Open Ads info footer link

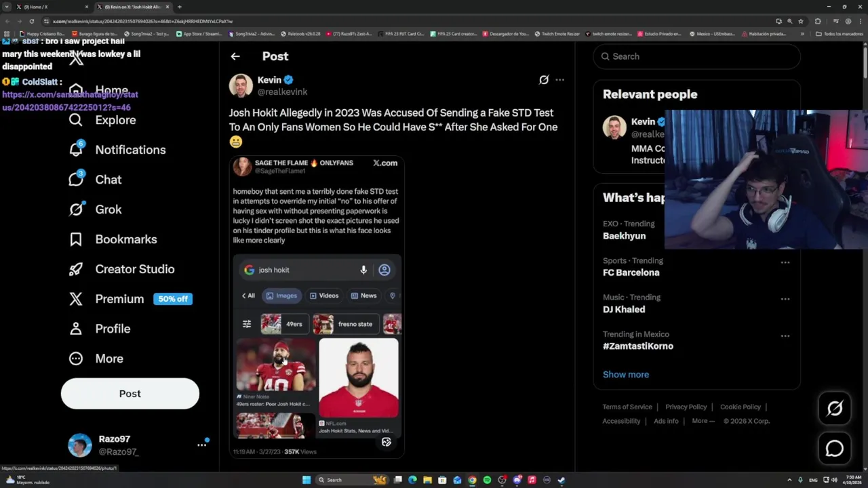[666, 421]
